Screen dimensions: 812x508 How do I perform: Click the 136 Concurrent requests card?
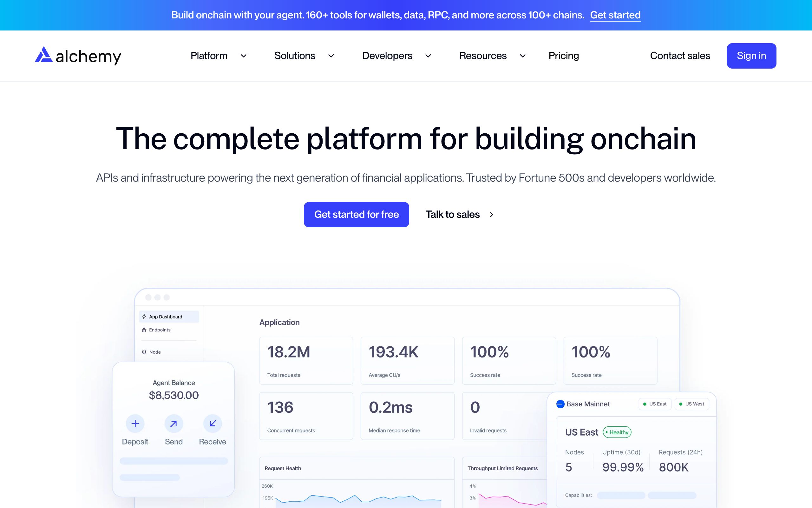tap(306, 416)
